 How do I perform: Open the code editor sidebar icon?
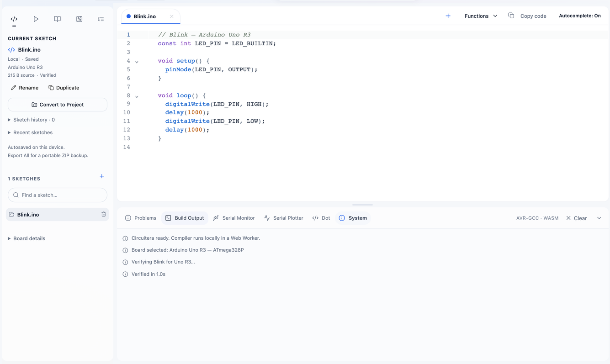click(x=14, y=19)
